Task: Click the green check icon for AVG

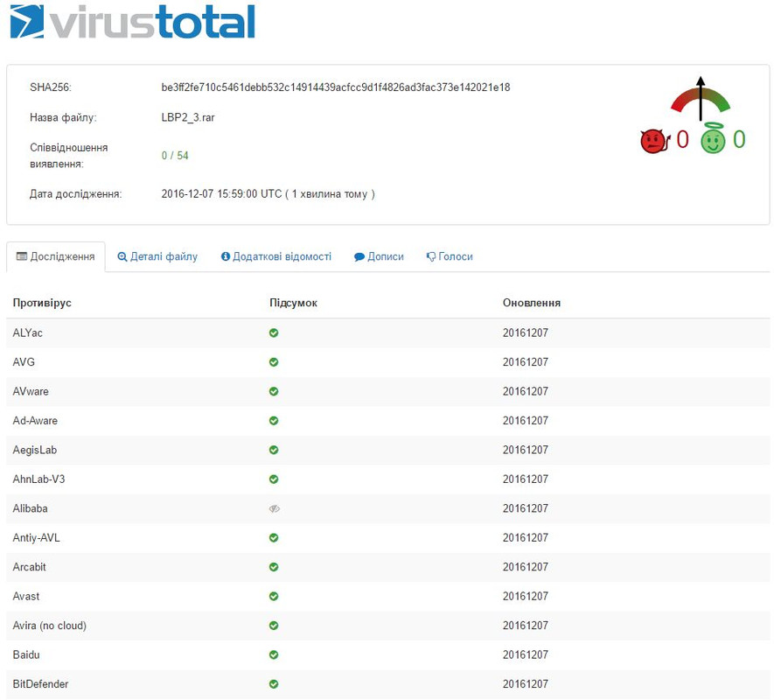Action: pos(274,362)
